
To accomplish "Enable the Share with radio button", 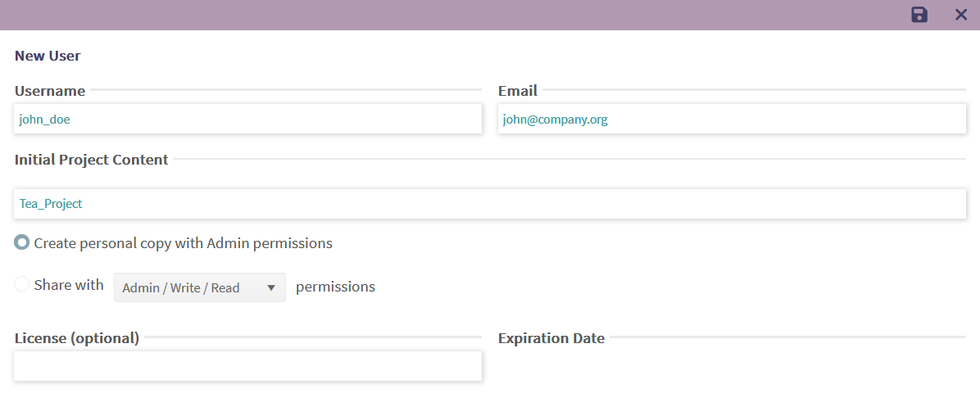I will (22, 285).
